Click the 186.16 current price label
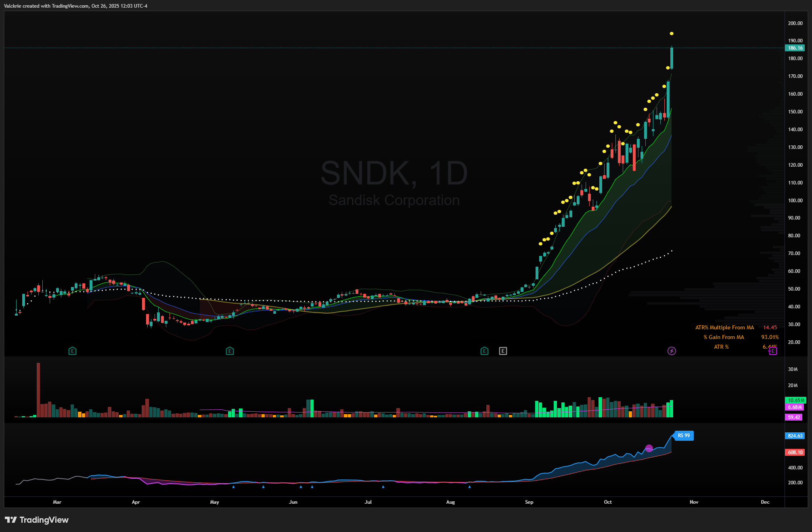The image size is (812, 532). tap(795, 48)
